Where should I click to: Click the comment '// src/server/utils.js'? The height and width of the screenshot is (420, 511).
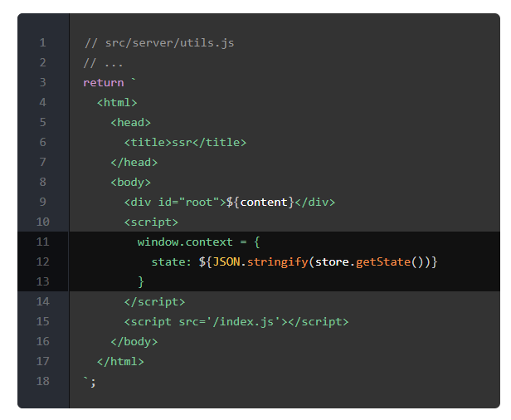pos(159,42)
